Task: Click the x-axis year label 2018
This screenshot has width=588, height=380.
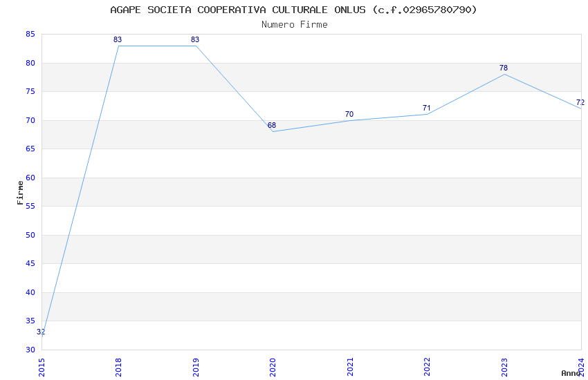Action: (x=119, y=368)
